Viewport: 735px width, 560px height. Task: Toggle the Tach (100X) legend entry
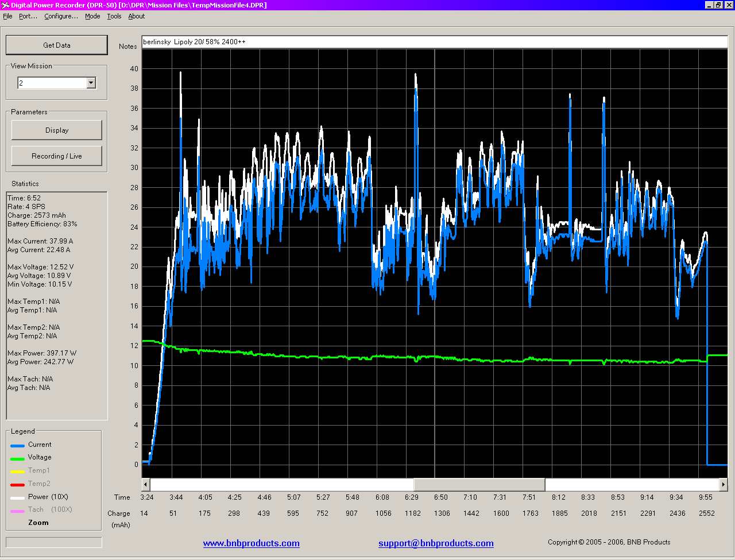(50, 509)
